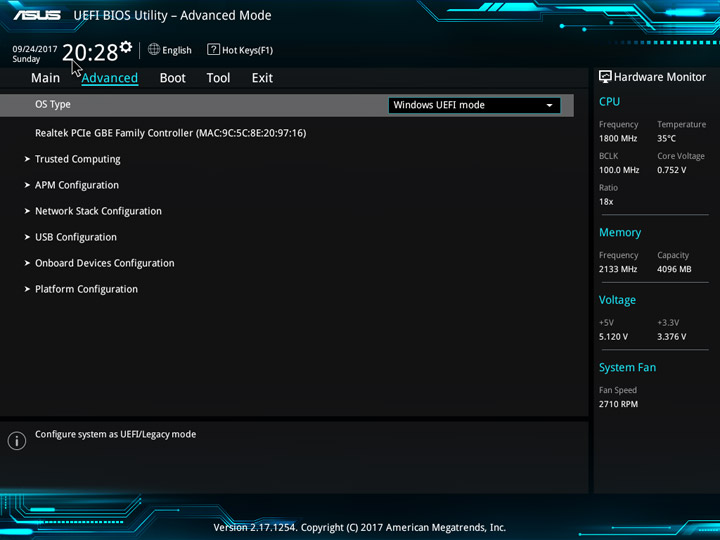Image resolution: width=720 pixels, height=540 pixels.
Task: Expand Trusted Computing arrow
Action: coord(27,159)
